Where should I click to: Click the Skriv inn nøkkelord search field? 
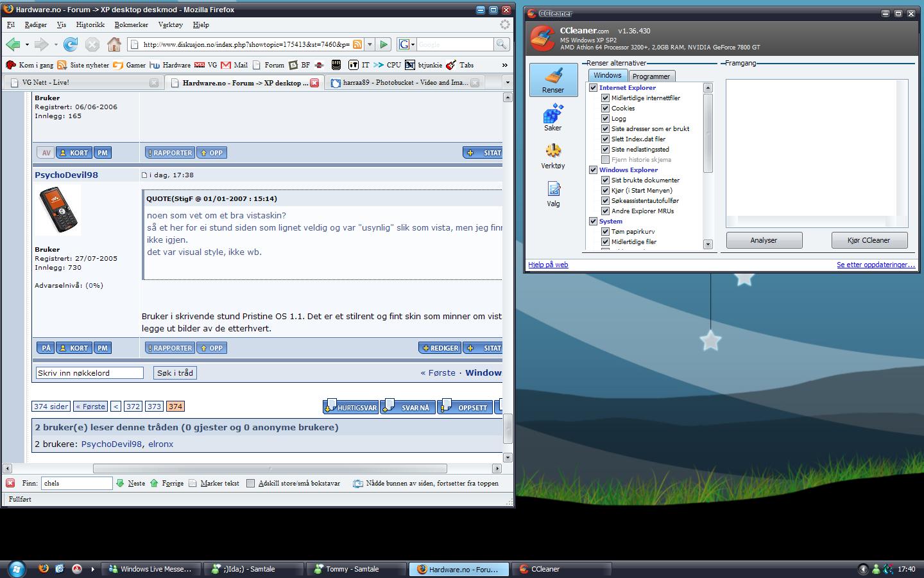[x=89, y=372]
